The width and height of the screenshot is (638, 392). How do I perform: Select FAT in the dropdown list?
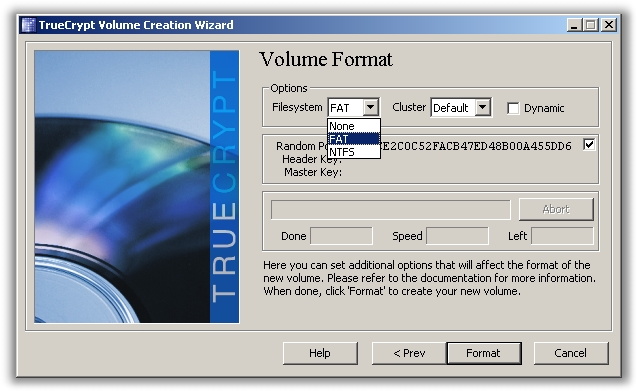coord(354,139)
